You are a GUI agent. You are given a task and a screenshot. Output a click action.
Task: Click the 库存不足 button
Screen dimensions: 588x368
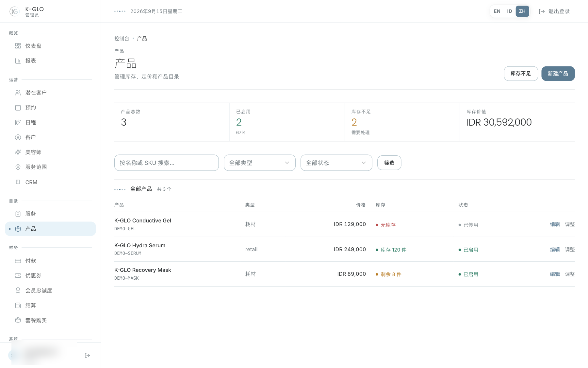521,74
